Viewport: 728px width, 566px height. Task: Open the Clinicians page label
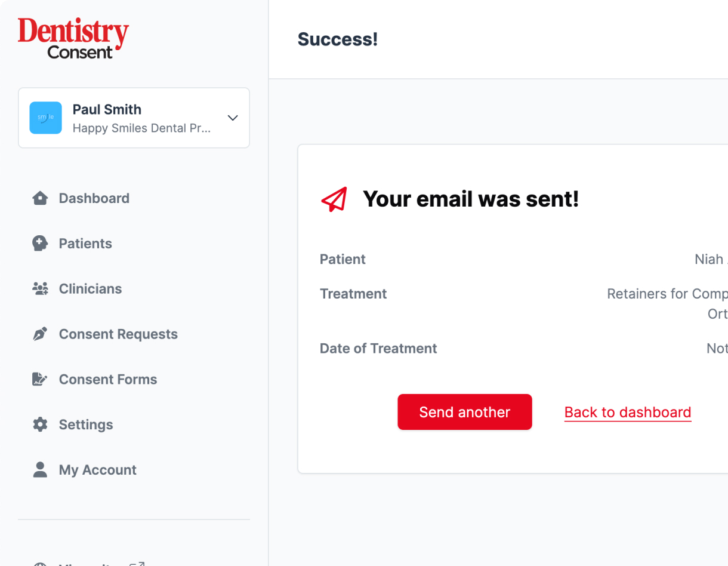[90, 289]
